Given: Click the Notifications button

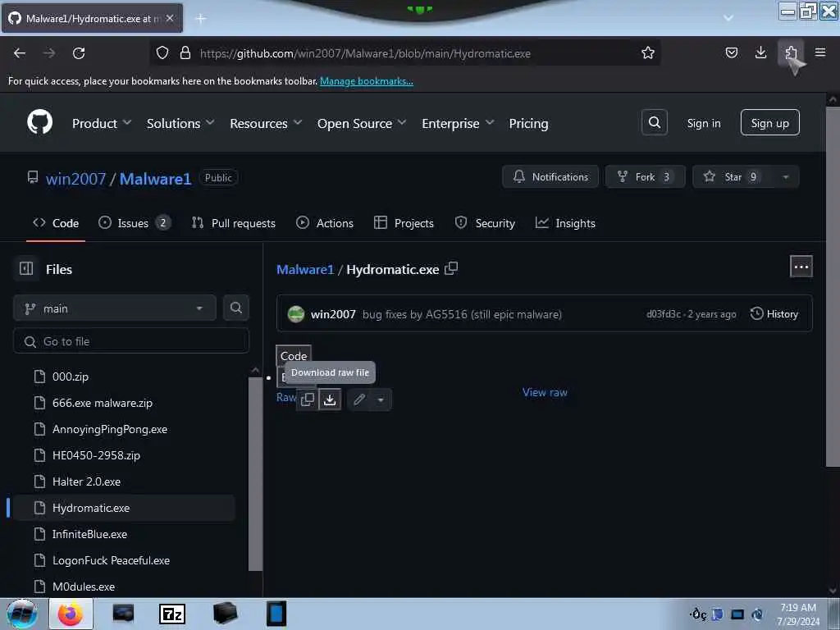Looking at the screenshot, I should tap(550, 177).
